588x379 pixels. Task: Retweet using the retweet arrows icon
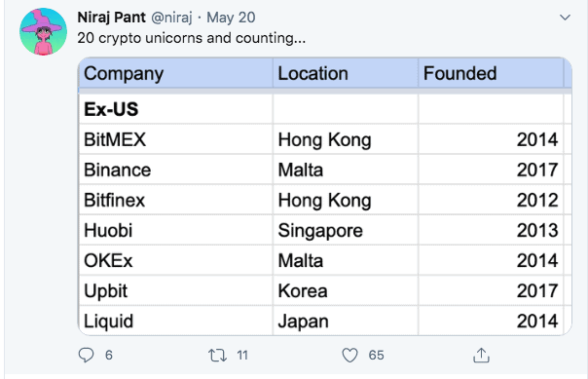coord(217,355)
